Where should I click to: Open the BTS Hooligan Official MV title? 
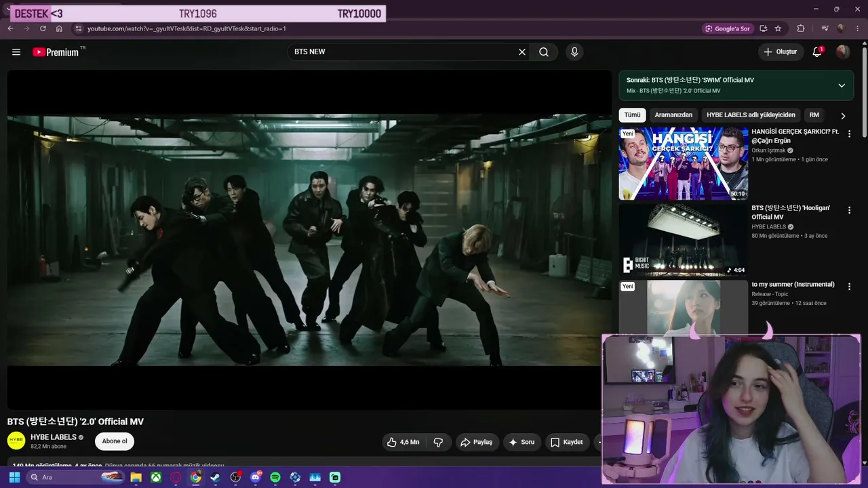click(x=791, y=212)
